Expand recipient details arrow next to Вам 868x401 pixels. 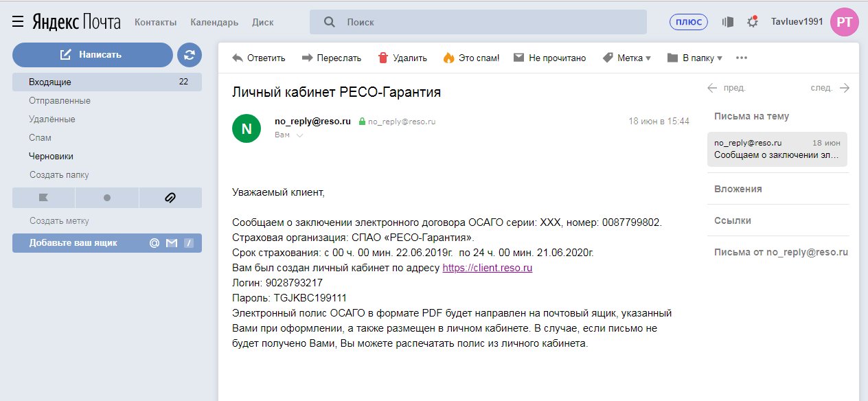pyautogui.click(x=299, y=135)
